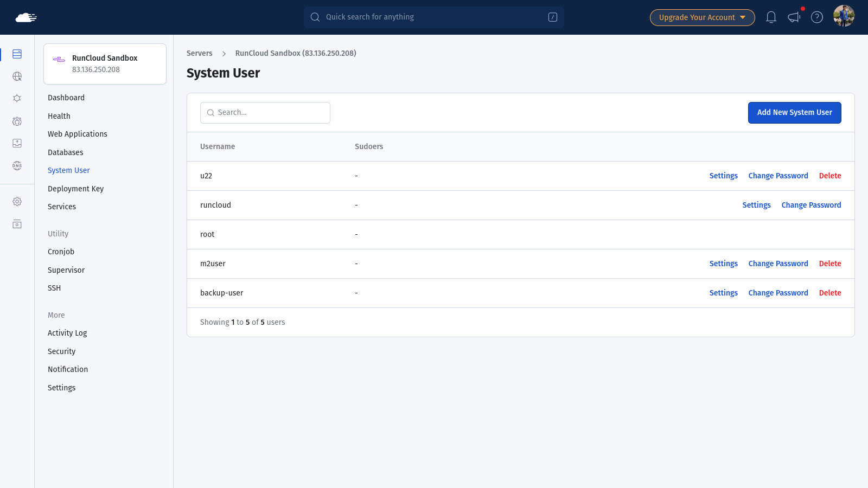
Task: Open the announcements megaphone icon
Action: pos(794,17)
